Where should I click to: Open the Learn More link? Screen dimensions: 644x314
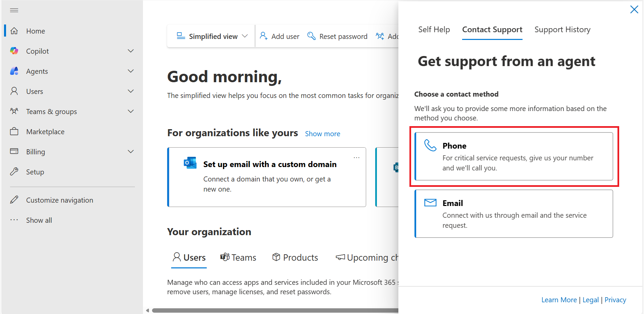click(559, 300)
